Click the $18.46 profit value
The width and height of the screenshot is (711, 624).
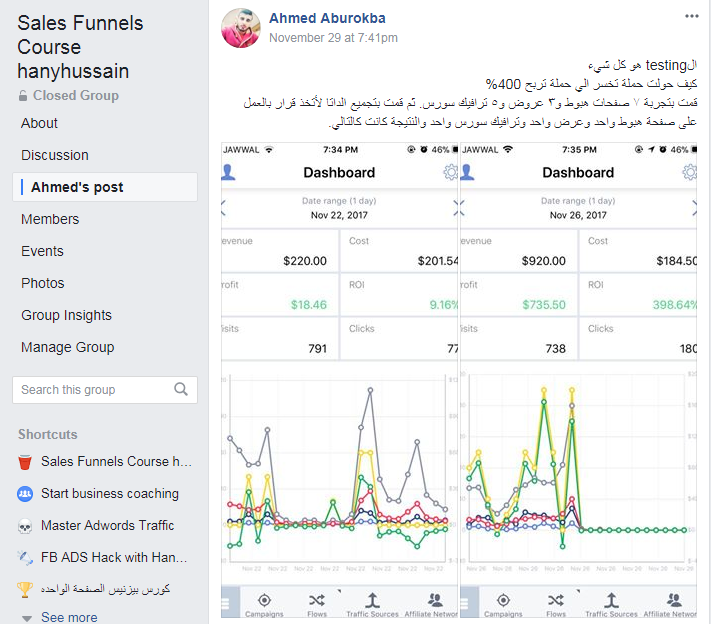tap(308, 305)
